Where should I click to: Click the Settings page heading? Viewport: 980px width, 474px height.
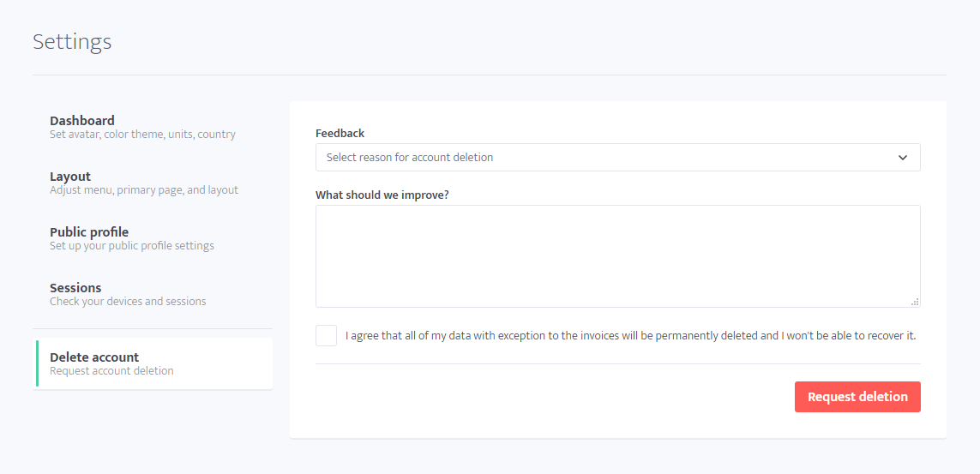click(73, 41)
